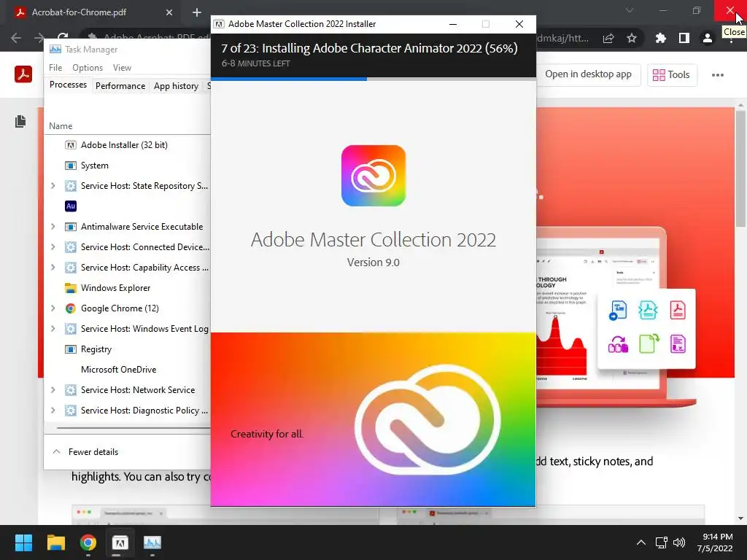747x560 pixels.
Task: Click the Registry process icon
Action: pyautogui.click(x=71, y=349)
